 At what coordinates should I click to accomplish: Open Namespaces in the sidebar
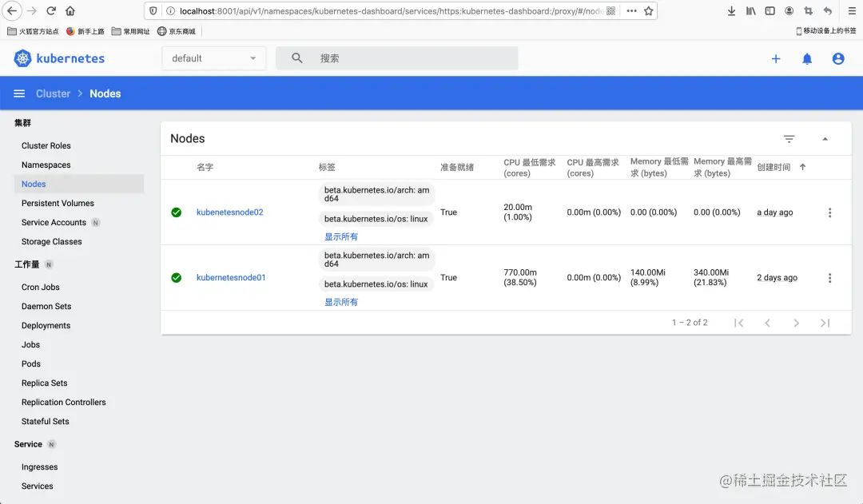coord(46,165)
